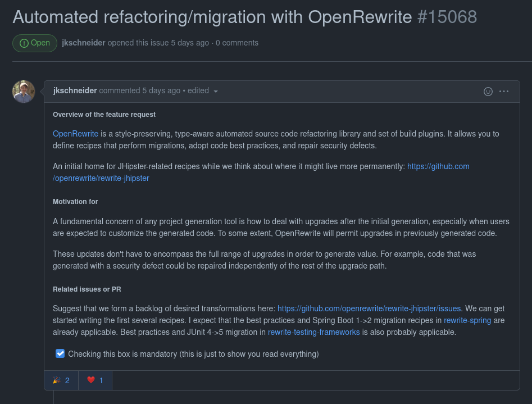
Task: Click jkschneider author name in comment header
Action: (x=75, y=90)
